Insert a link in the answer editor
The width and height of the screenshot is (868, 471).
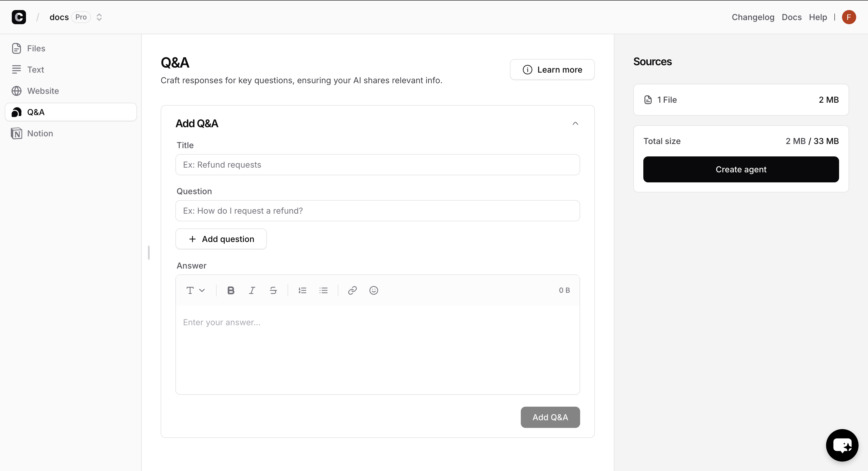(352, 290)
